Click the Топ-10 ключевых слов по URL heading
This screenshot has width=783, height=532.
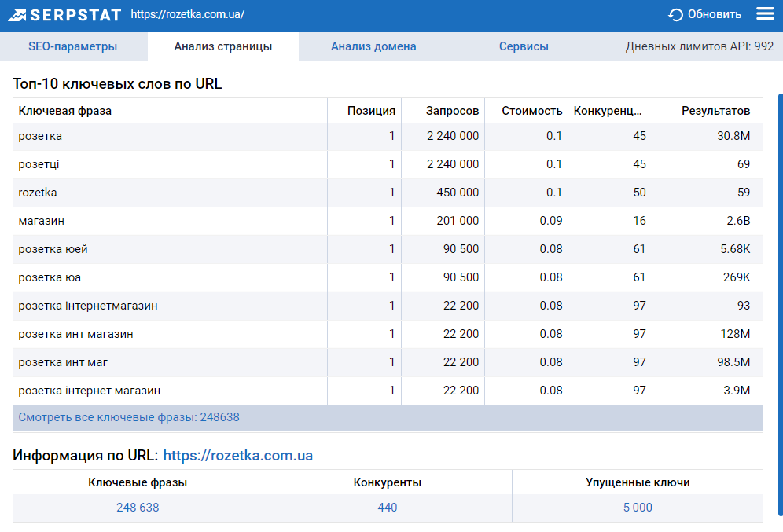[117, 83]
